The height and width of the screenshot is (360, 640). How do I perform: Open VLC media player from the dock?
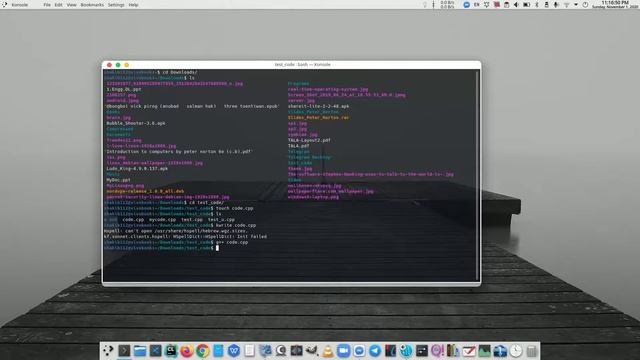[328, 351]
